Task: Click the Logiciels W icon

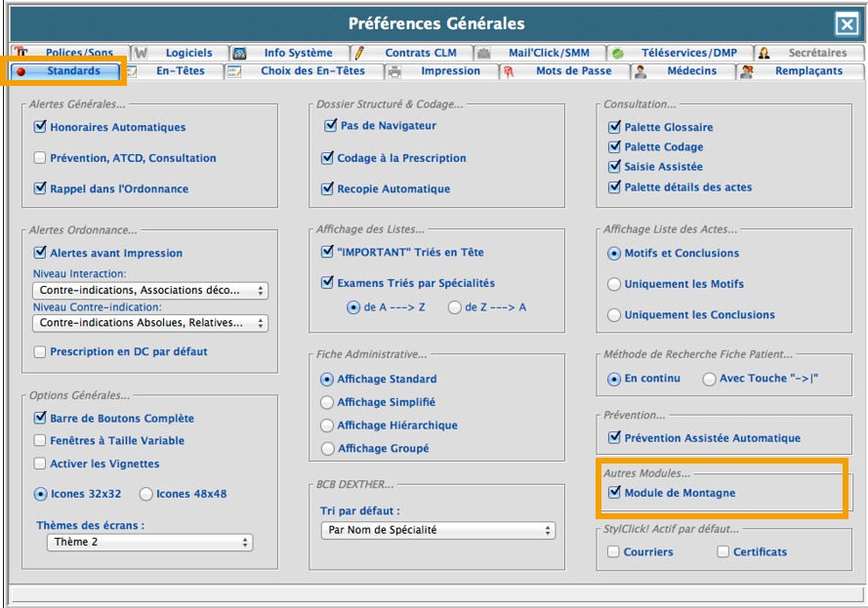Action: click(142, 53)
